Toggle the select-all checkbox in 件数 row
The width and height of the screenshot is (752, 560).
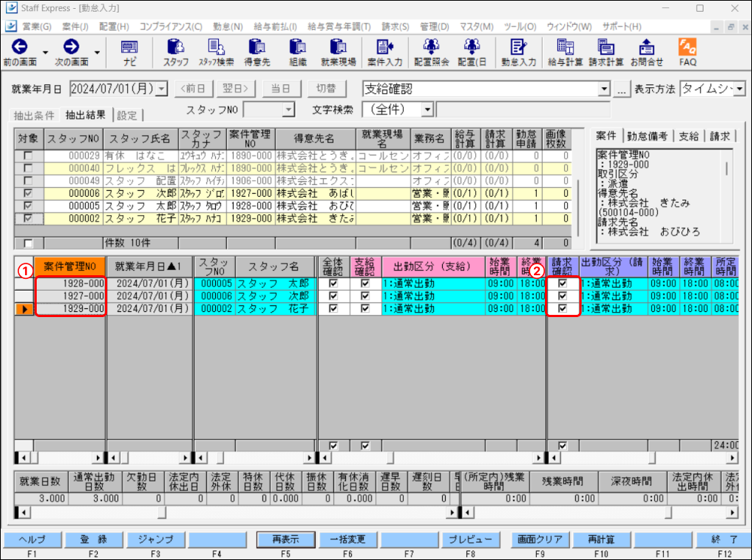click(29, 243)
